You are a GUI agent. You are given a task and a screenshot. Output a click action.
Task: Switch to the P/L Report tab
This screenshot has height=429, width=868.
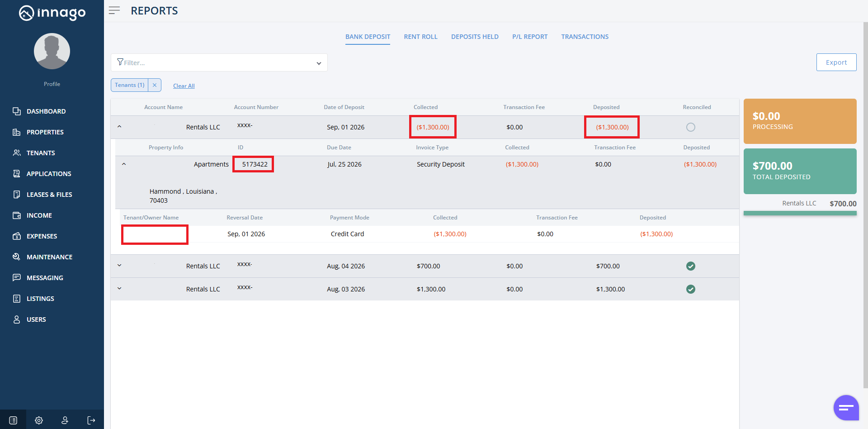(530, 37)
